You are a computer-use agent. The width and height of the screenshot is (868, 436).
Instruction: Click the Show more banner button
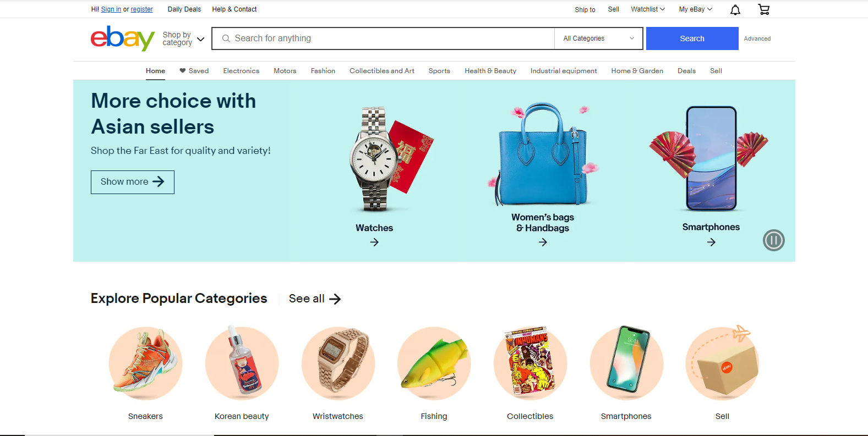click(133, 182)
